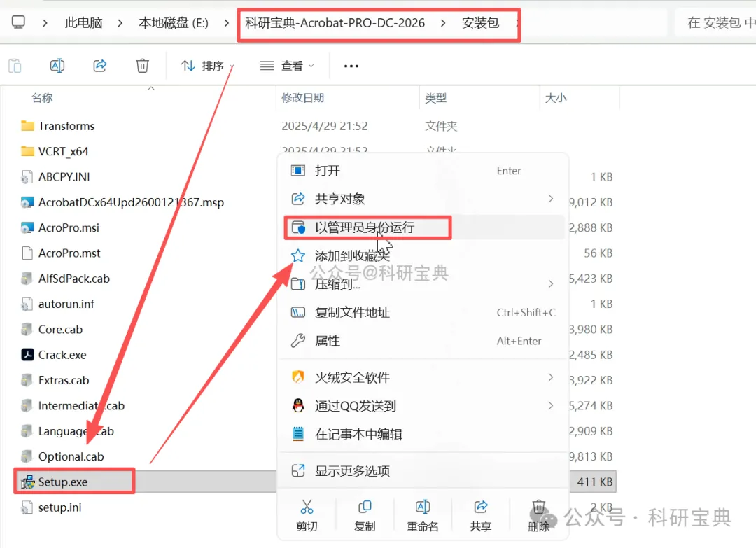Expand chevron after 科研宝典-Acrobat-PRO-DC-2026 breadcrumb

click(x=443, y=22)
